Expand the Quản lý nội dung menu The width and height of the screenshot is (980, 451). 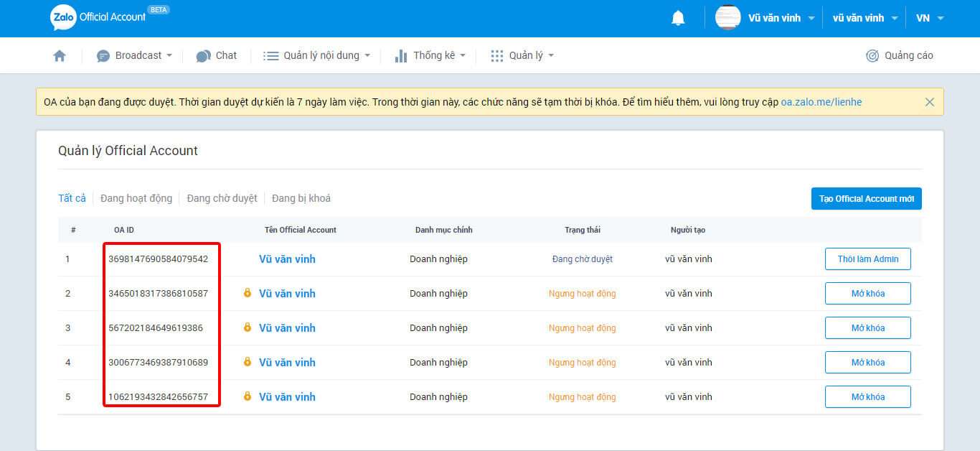(x=316, y=55)
